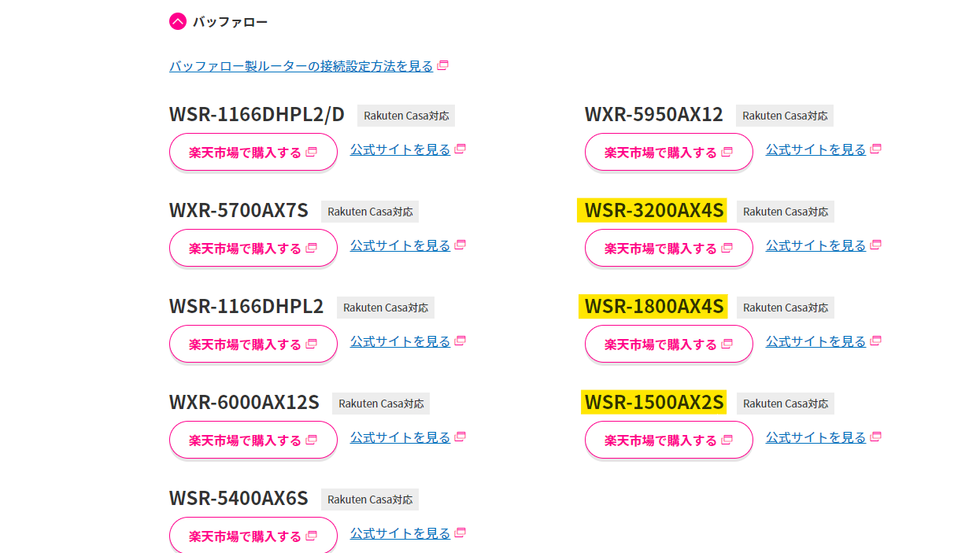Image resolution: width=980 pixels, height=553 pixels.
Task: View 公式サイト for WSR-1500AX2S
Action: coord(815,437)
